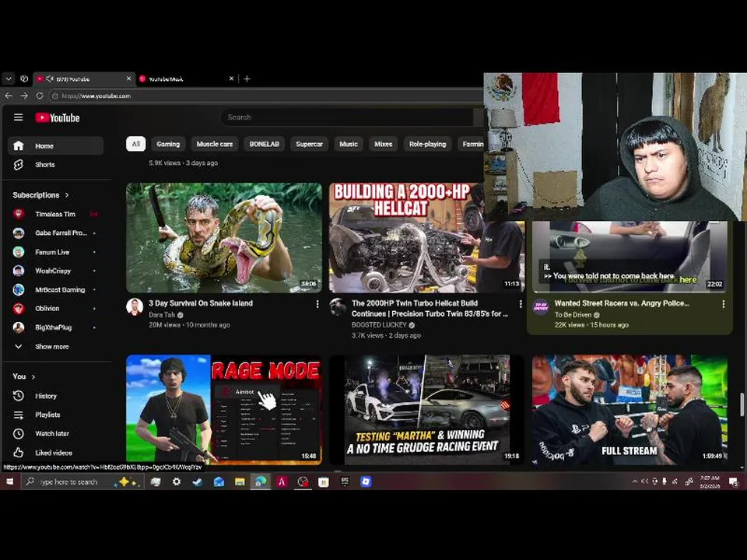Select the Music filter chip
The height and width of the screenshot is (560, 747).
pyautogui.click(x=349, y=144)
